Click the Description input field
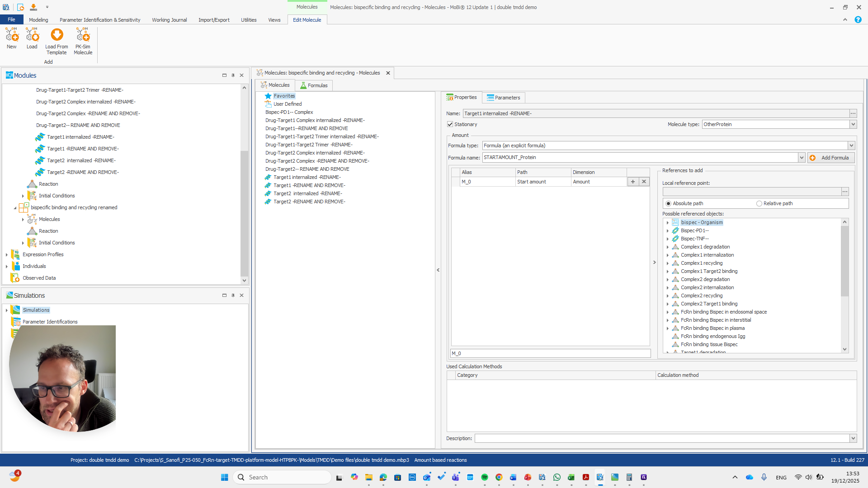Viewport: 868px width, 488px height. click(633, 438)
